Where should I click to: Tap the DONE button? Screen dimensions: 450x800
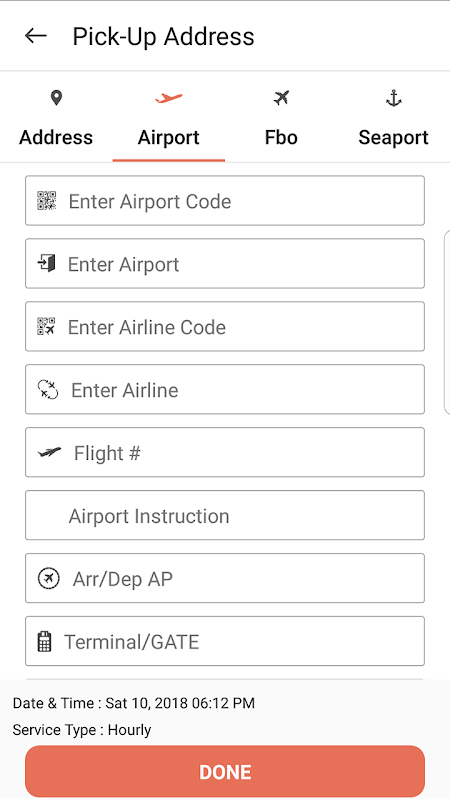point(225,771)
